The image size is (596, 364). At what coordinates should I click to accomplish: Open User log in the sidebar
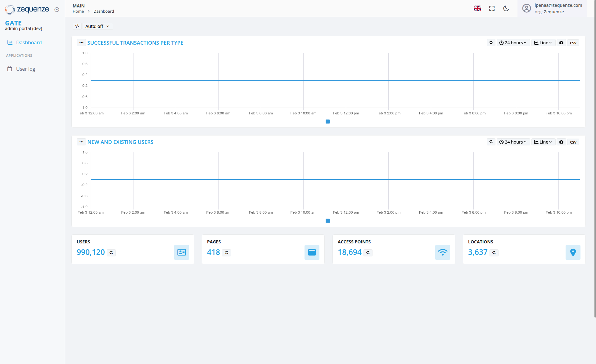(x=25, y=69)
